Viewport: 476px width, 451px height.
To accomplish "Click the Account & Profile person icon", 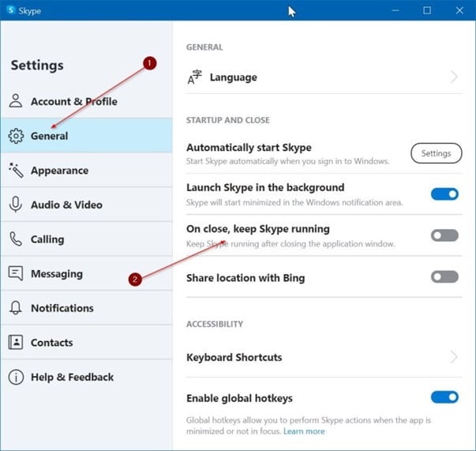I will tap(16, 101).
